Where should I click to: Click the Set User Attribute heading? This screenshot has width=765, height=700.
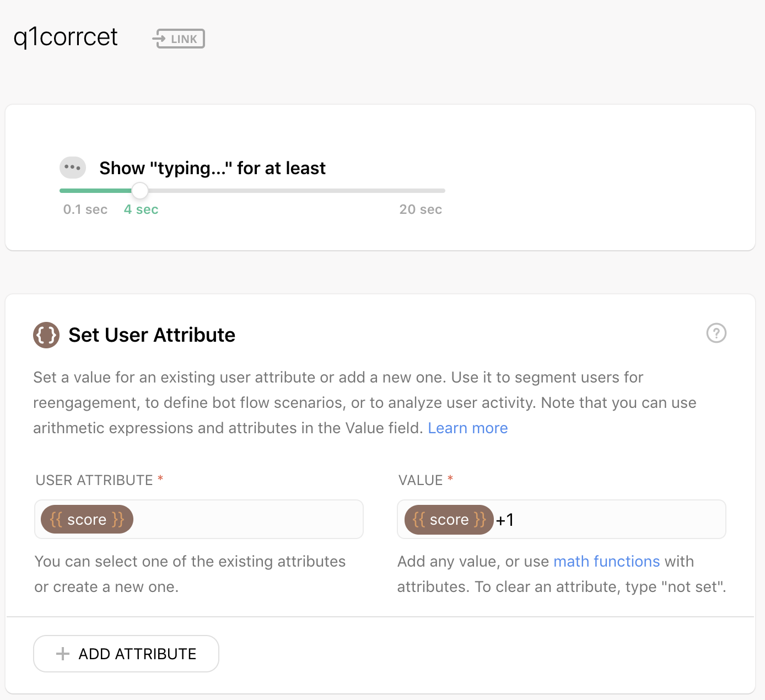[152, 335]
